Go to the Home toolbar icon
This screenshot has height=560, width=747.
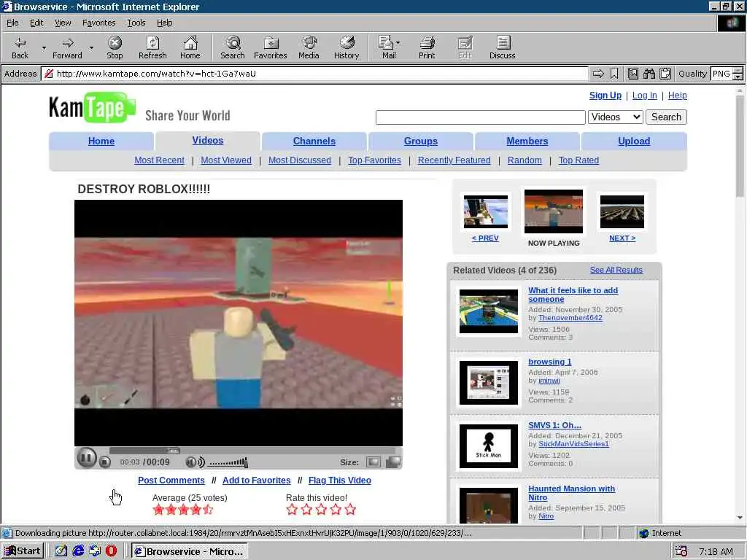[x=190, y=47]
